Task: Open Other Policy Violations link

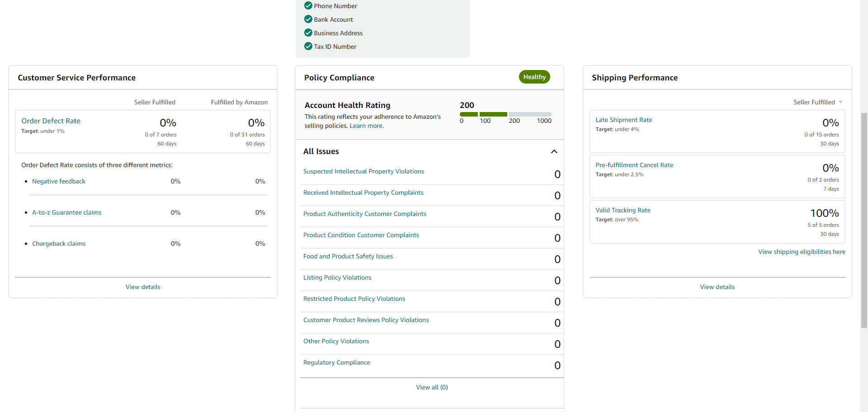Action: coord(336,341)
